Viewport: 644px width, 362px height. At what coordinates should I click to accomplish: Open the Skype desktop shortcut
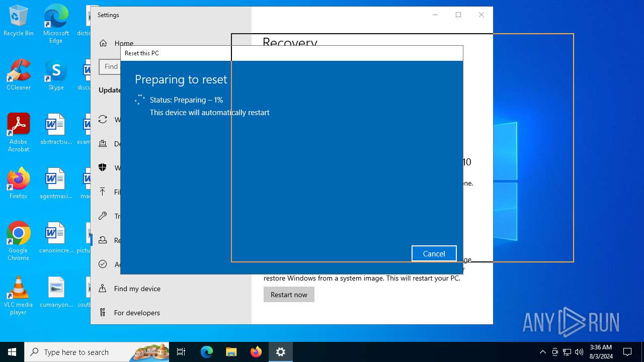click(x=56, y=75)
